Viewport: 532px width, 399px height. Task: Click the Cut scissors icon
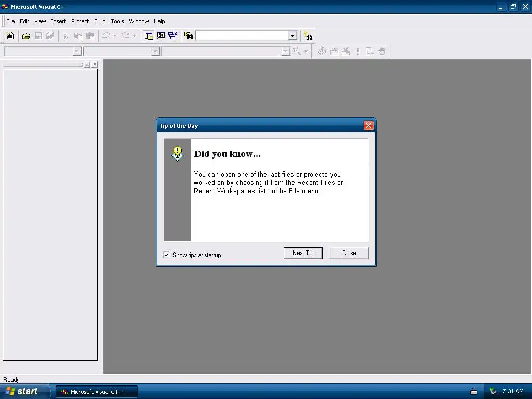[65, 36]
